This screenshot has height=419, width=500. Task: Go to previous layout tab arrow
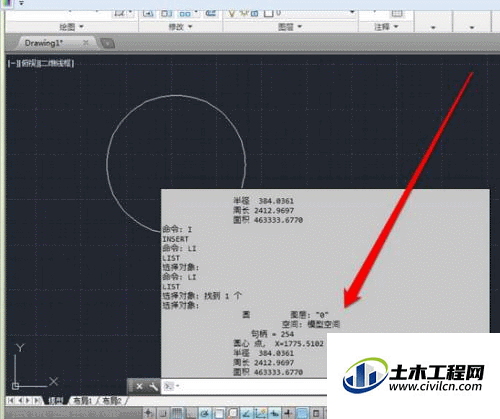pos(20,400)
